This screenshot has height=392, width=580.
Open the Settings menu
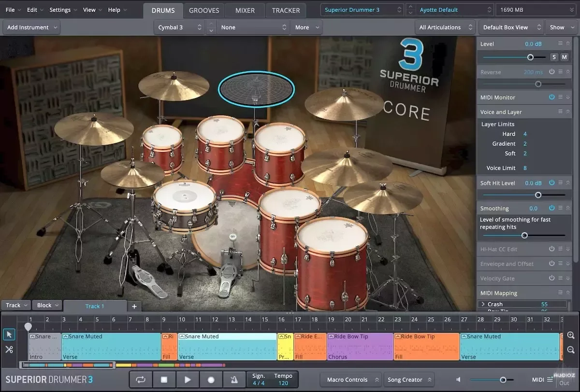click(63, 10)
